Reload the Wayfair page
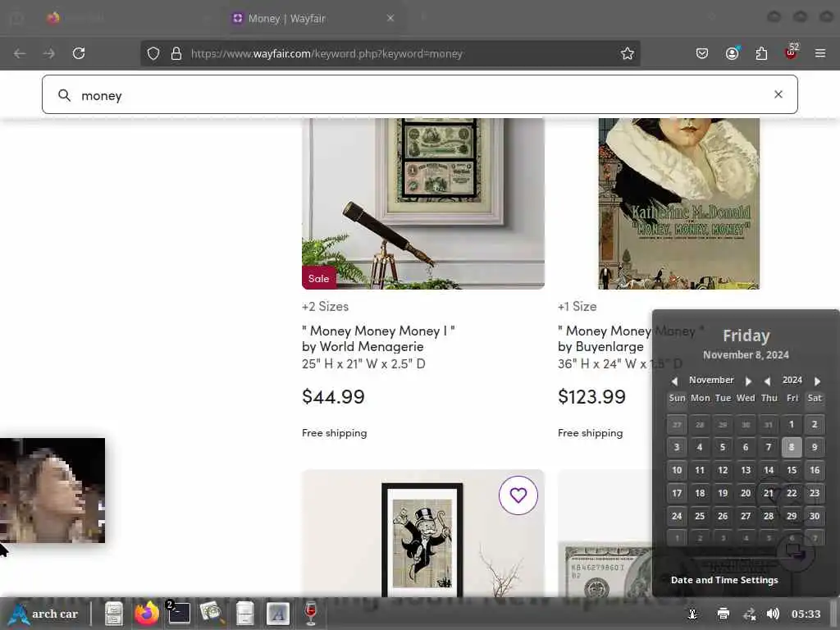840x630 pixels. (79, 53)
